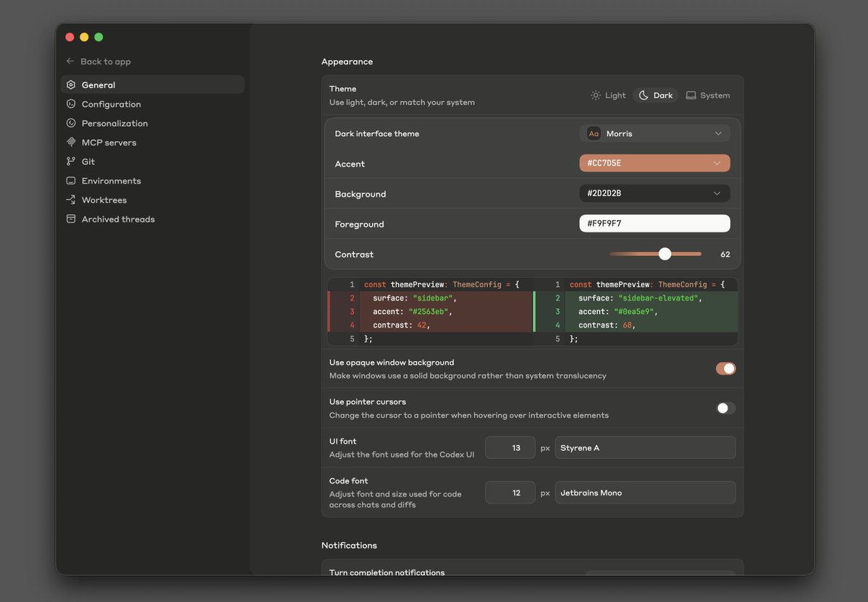Open the Configuration settings page

click(x=153, y=104)
